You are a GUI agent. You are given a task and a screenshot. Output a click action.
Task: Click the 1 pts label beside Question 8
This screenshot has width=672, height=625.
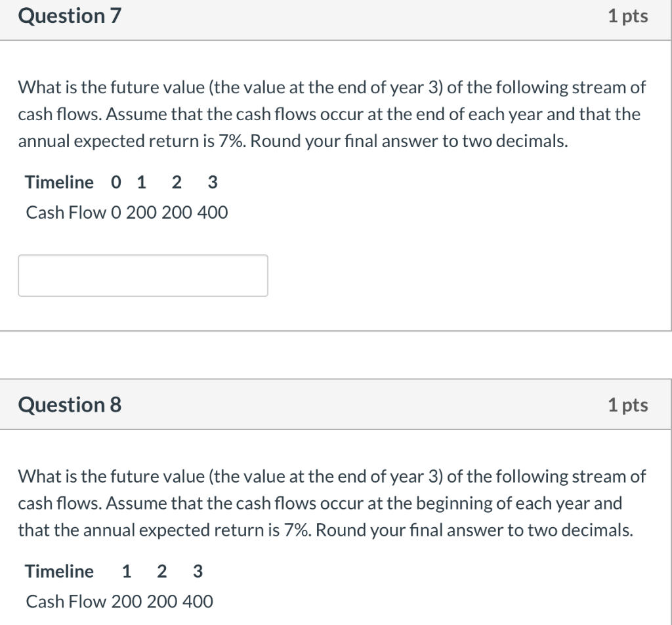click(629, 404)
